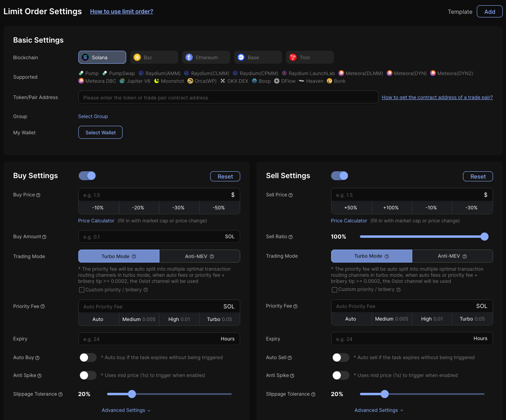
Task: Click the Pump DEX icon
Action: pyautogui.click(x=81, y=73)
